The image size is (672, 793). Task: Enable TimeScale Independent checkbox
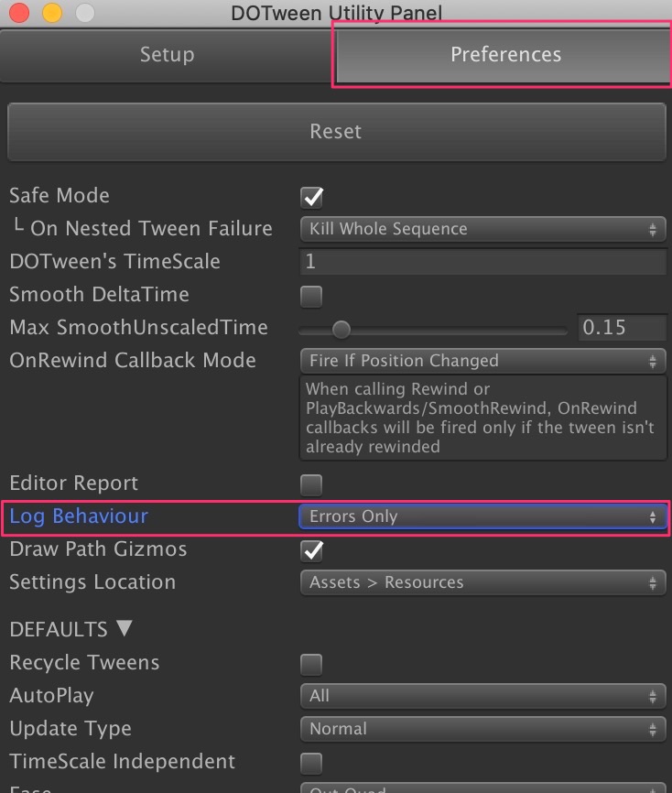tap(311, 763)
